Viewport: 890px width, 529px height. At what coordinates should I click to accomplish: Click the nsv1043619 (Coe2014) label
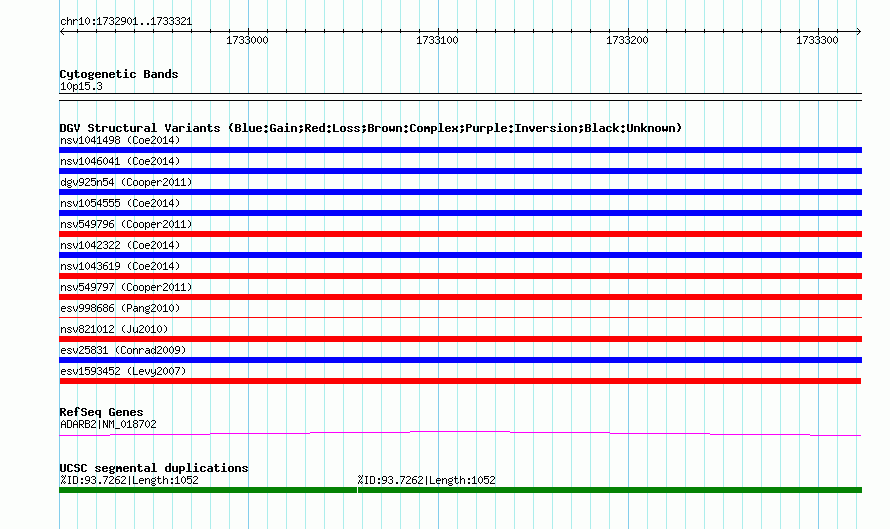coord(120,266)
